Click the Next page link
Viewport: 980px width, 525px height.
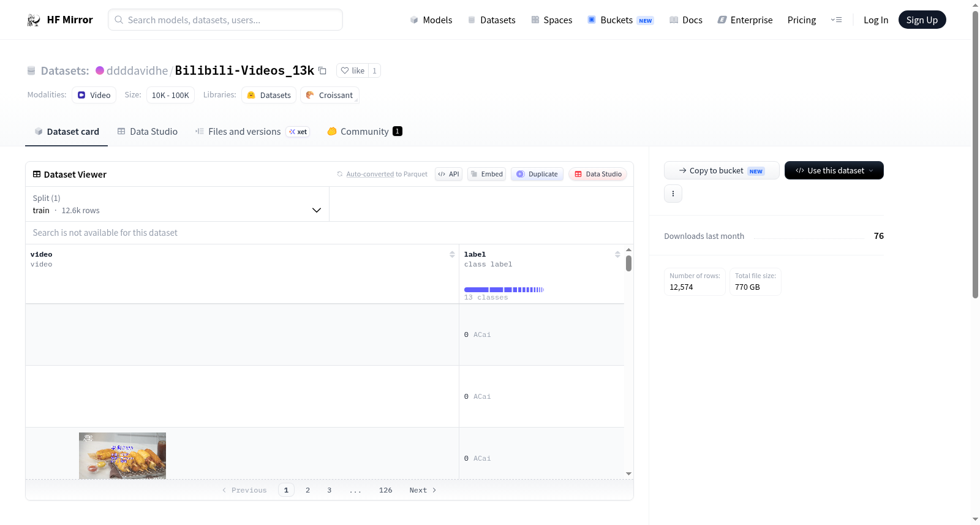pos(423,490)
